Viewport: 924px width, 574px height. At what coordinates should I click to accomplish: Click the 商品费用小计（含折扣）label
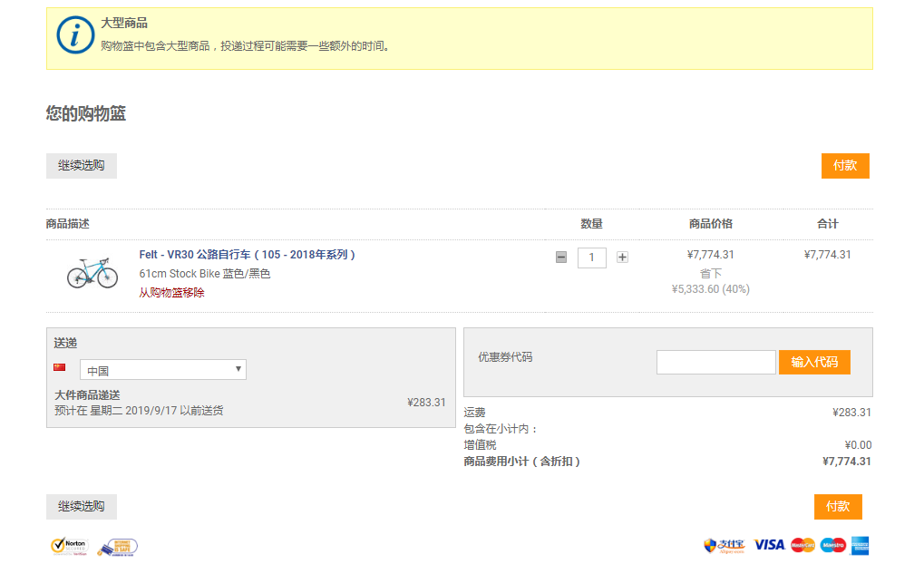522,462
